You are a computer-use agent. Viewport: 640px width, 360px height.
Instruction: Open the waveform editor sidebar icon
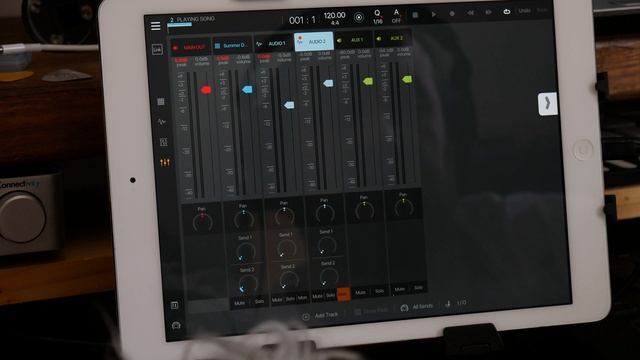(162, 122)
